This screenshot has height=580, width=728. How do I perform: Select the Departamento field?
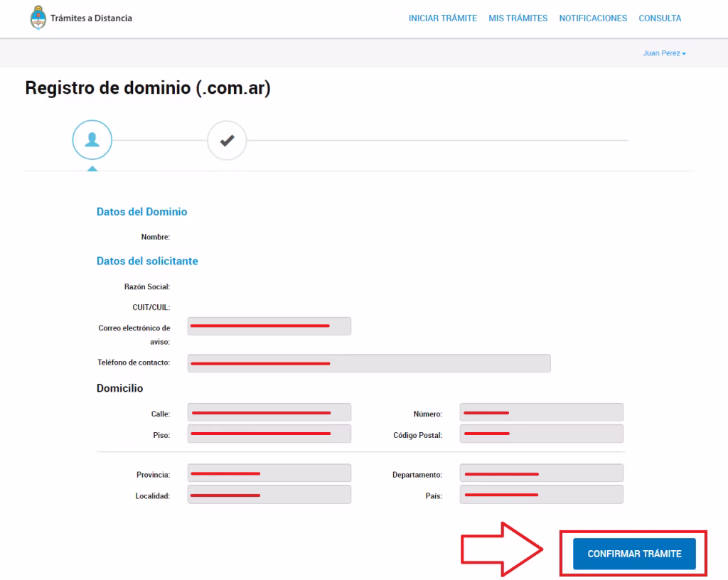click(x=541, y=473)
